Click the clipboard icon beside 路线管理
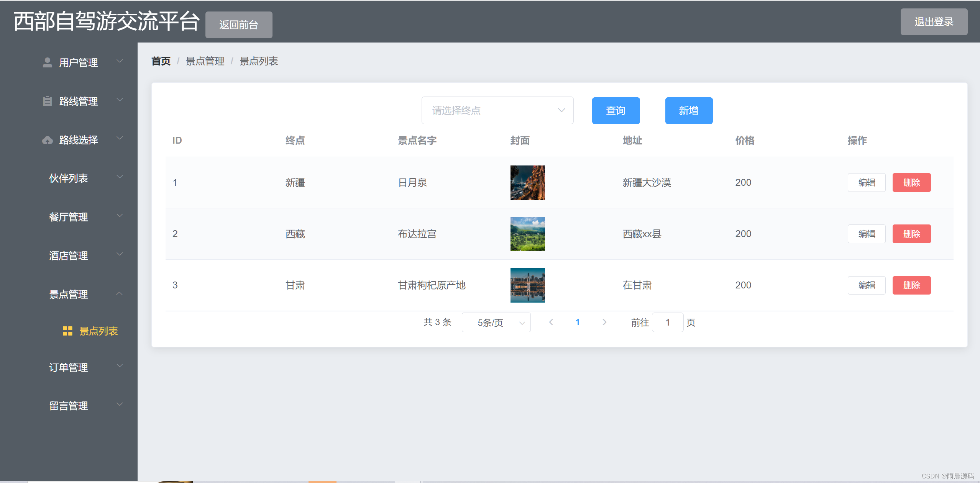 [48, 101]
